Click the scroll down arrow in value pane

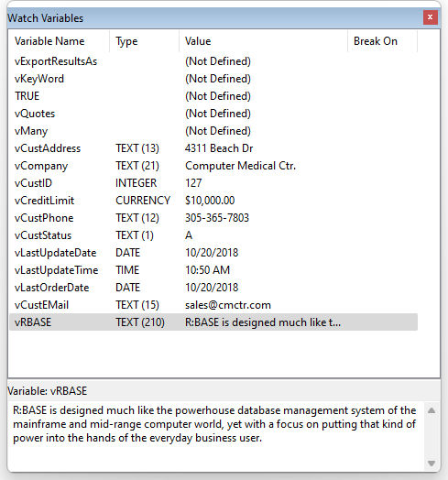point(432,464)
